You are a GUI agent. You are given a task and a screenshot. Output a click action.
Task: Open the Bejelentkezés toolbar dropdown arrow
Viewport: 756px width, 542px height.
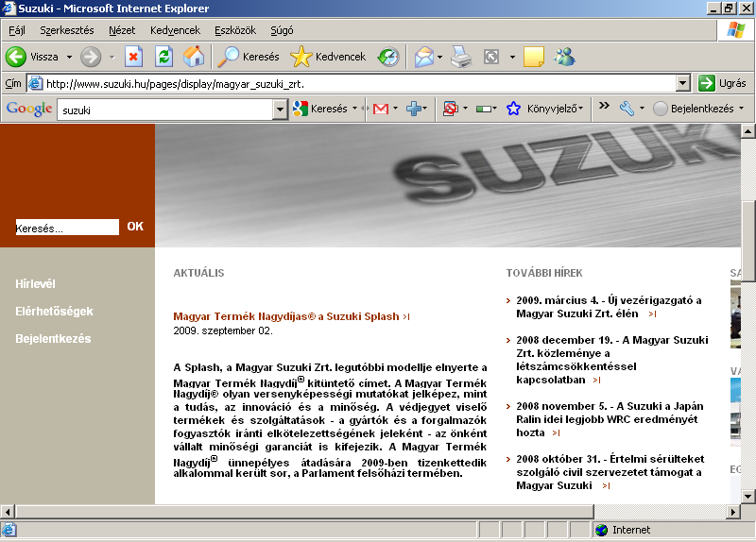741,109
